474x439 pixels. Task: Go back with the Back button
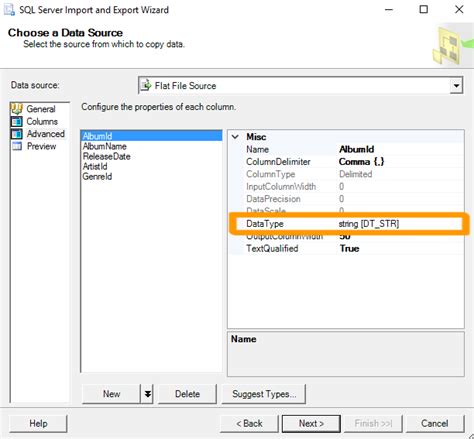click(x=249, y=423)
